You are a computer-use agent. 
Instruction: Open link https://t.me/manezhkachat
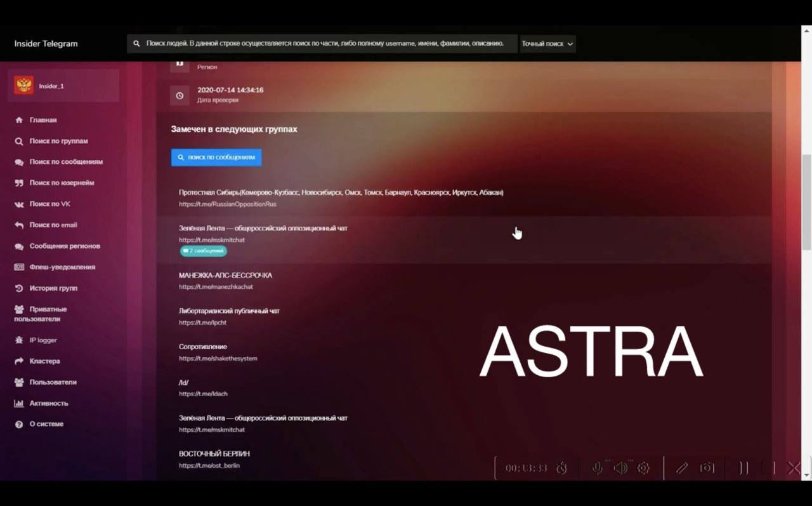tap(216, 287)
